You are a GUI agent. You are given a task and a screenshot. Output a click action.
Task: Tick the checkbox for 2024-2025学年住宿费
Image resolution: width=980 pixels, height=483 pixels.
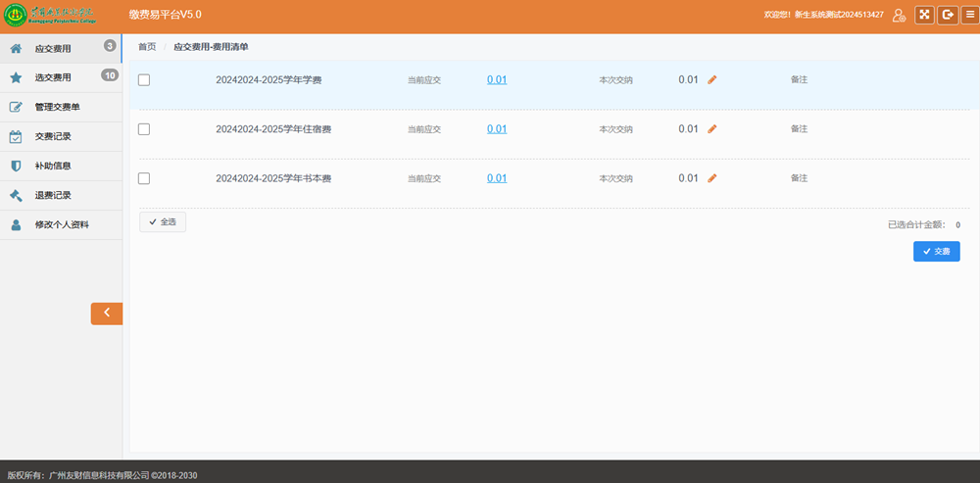(144, 129)
